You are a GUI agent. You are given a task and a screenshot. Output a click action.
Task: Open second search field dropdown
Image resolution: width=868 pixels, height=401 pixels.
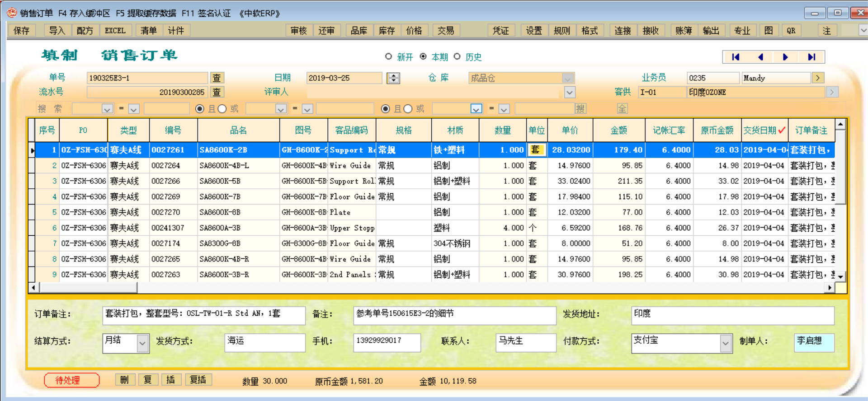point(281,109)
